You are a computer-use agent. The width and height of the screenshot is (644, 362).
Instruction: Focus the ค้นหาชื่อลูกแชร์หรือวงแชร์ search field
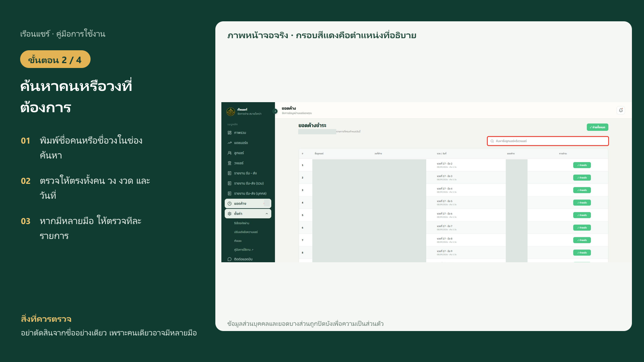(x=548, y=141)
